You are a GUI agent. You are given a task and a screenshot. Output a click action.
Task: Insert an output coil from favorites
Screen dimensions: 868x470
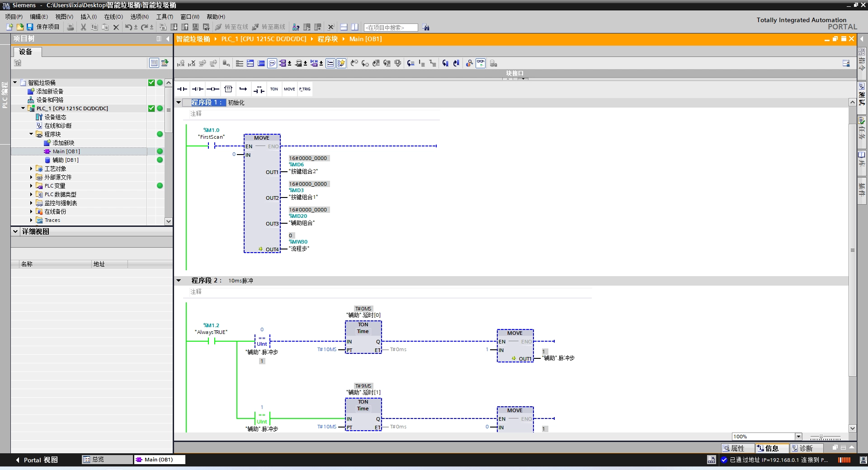click(x=213, y=89)
